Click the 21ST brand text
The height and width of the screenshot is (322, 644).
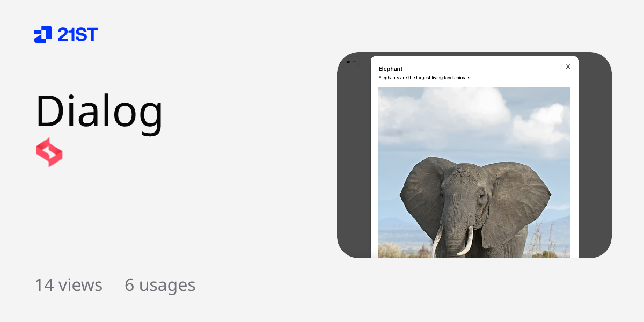pyautogui.click(x=77, y=35)
